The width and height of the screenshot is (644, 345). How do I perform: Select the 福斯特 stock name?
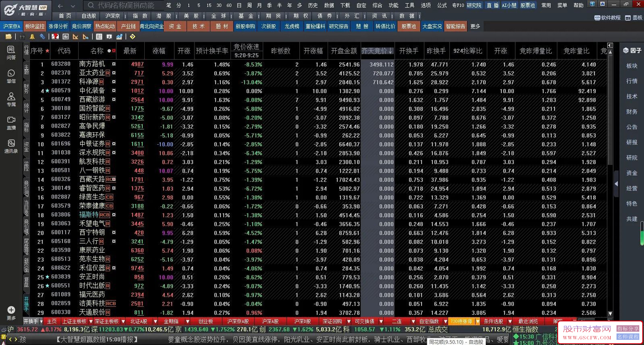[89, 215]
